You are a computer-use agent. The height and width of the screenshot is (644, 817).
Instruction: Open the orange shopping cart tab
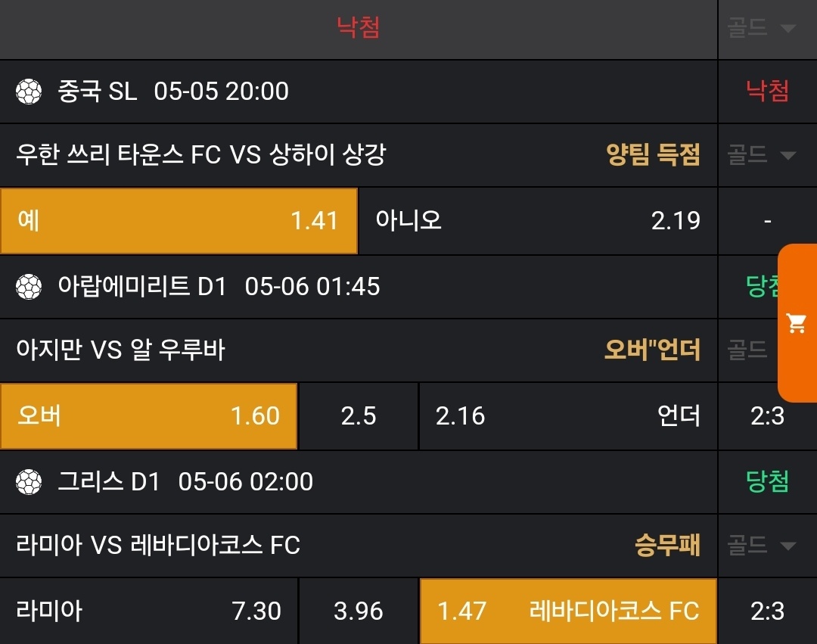[x=797, y=323]
